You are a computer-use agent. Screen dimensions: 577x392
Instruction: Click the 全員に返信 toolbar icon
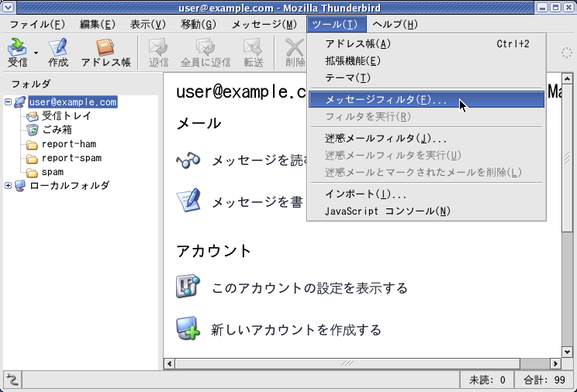click(x=206, y=53)
